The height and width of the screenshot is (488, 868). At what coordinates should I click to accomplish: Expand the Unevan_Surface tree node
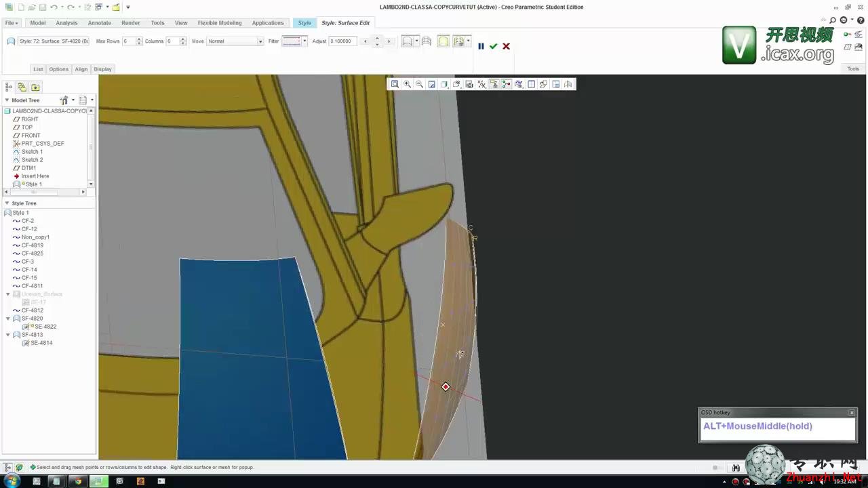(x=8, y=294)
